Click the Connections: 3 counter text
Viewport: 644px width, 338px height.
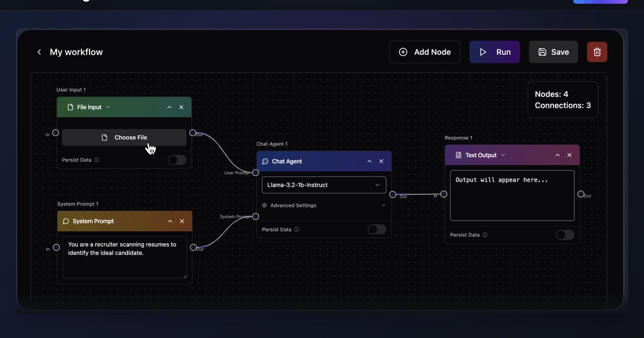(563, 106)
